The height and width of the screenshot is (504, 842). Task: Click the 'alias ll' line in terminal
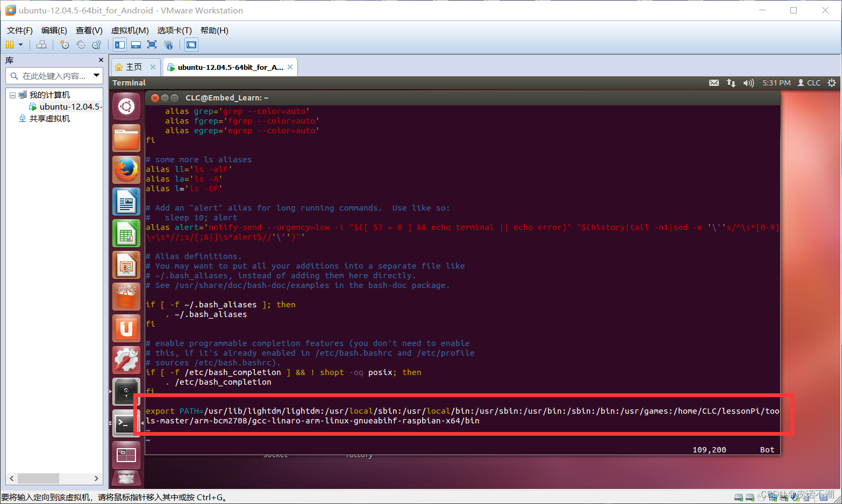(189, 169)
